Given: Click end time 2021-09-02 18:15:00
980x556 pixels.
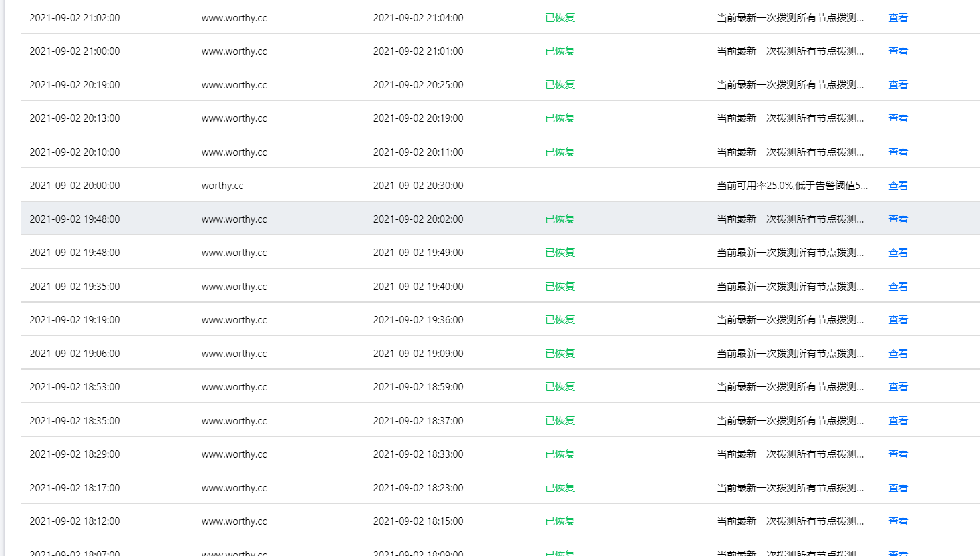Looking at the screenshot, I should (418, 521).
